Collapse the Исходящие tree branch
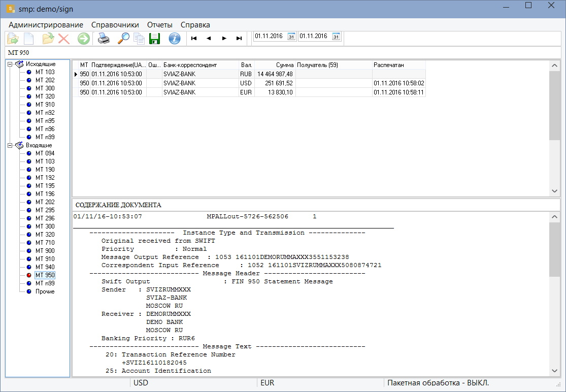The height and width of the screenshot is (392, 566). coord(10,64)
